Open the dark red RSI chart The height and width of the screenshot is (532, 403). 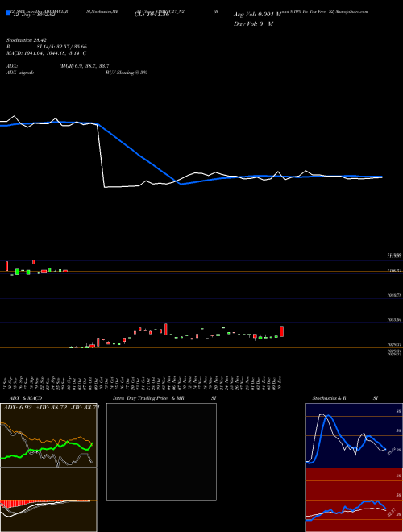(x=354, y=500)
